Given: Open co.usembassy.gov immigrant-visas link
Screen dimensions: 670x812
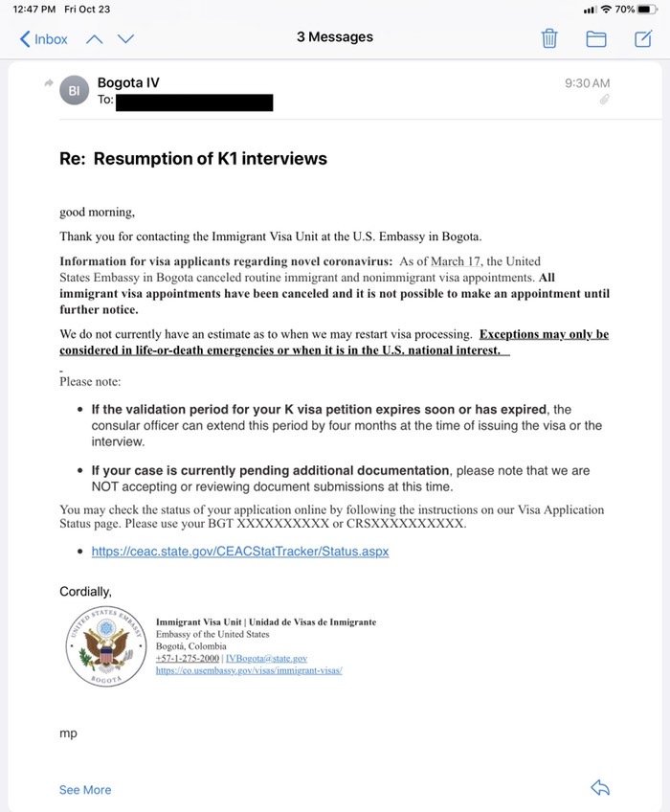Looking at the screenshot, I should click(x=249, y=670).
